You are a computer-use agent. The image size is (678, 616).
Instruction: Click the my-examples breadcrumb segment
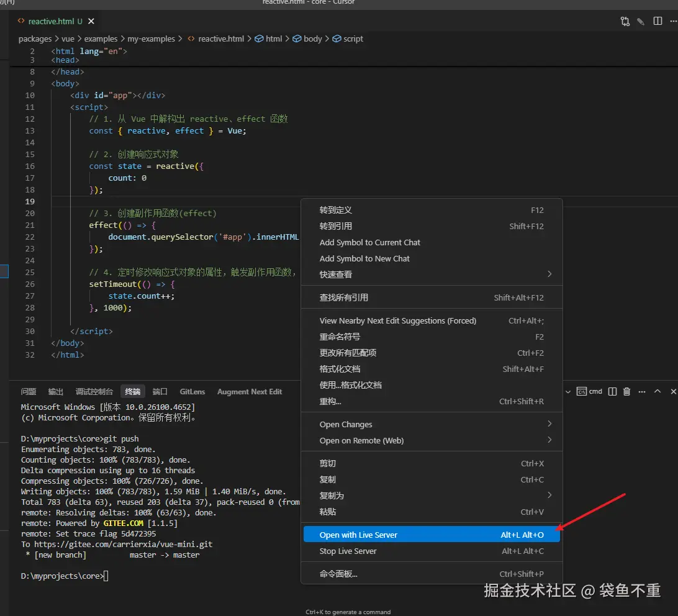point(151,38)
